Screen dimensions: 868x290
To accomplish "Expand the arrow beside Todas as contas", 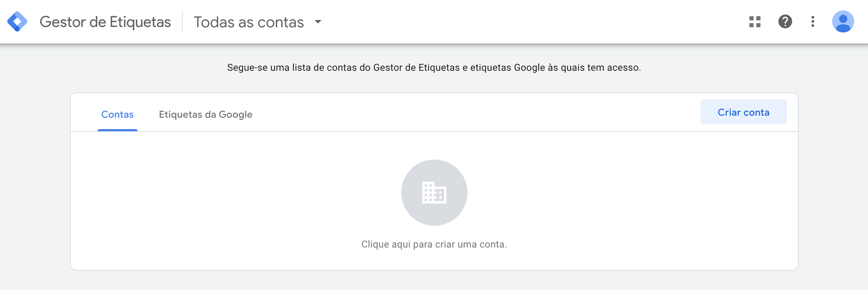I will click(x=318, y=22).
